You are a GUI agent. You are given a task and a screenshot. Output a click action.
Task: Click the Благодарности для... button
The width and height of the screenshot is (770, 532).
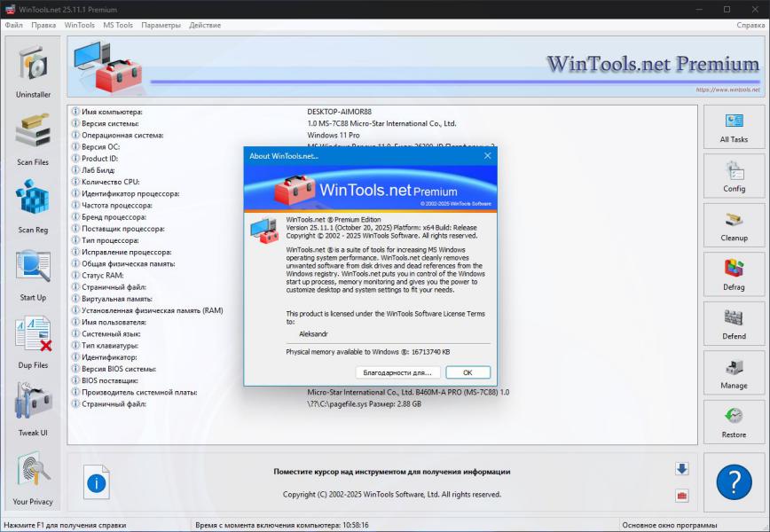point(398,372)
